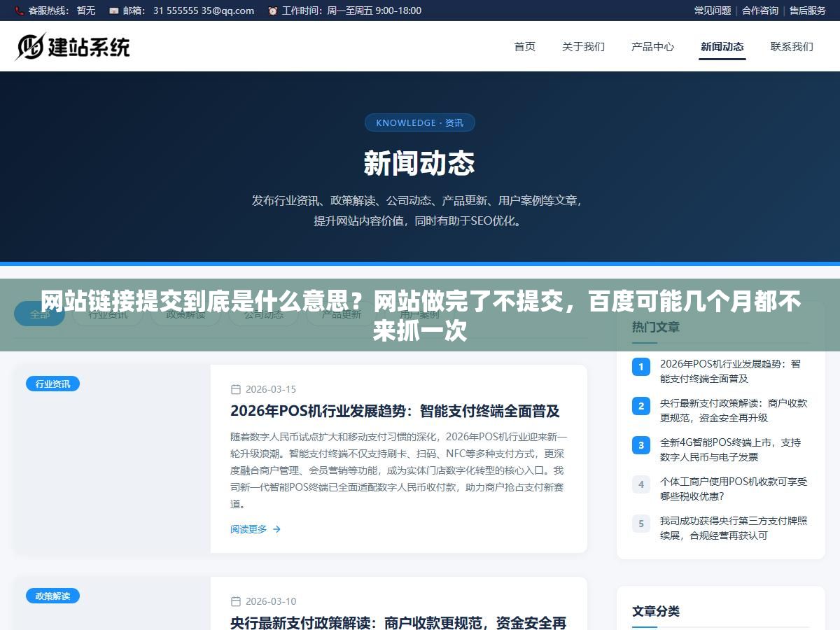This screenshot has height=630, width=840.
Task: Open the 合作咨询 top link
Action: coord(760,10)
